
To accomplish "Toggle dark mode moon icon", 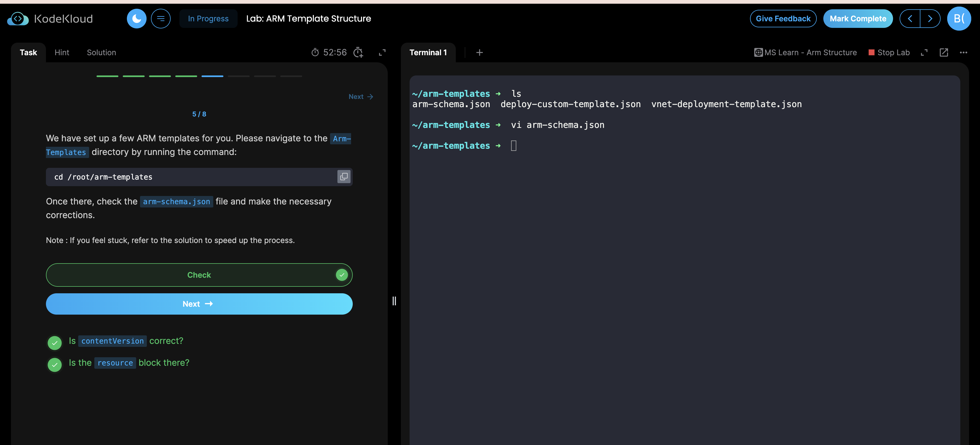I will pos(136,19).
